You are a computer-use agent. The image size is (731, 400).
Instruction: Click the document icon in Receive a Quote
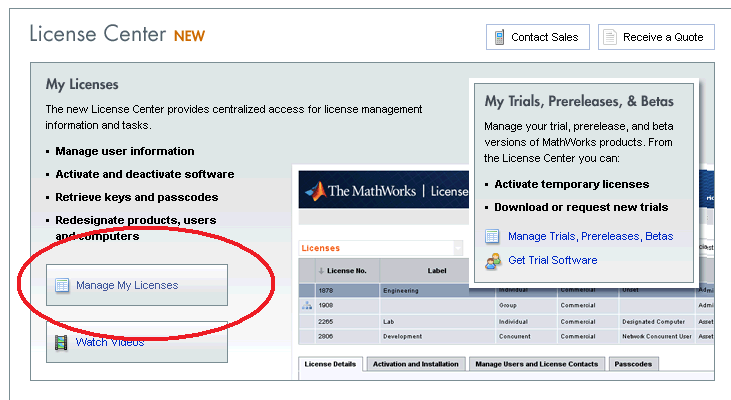click(x=610, y=37)
